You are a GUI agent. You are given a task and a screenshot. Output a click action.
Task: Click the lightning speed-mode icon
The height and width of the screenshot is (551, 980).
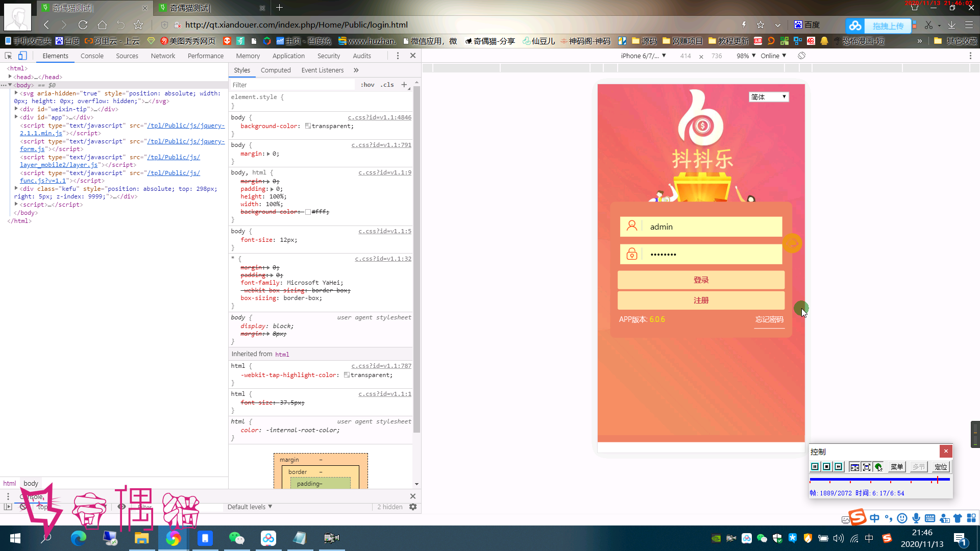click(744, 24)
